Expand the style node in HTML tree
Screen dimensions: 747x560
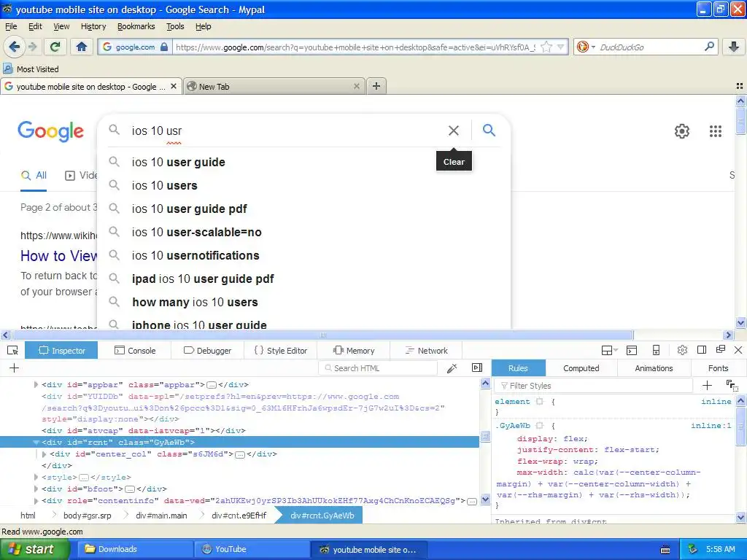[x=36, y=477]
